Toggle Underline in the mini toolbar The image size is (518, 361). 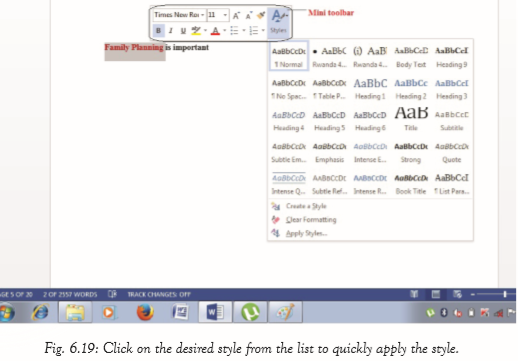[183, 31]
